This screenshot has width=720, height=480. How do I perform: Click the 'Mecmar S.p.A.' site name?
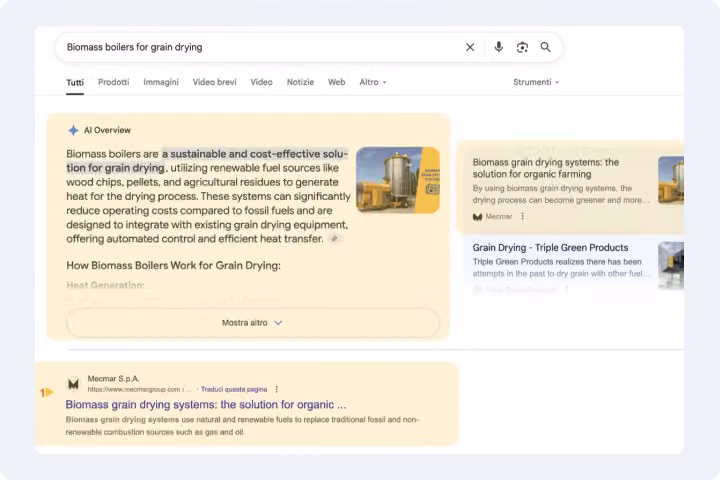[113, 378]
